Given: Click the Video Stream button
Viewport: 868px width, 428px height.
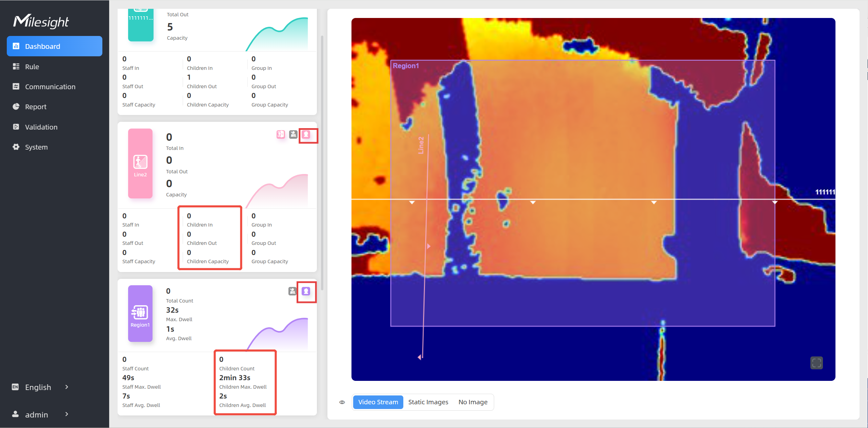Looking at the screenshot, I should coord(378,402).
